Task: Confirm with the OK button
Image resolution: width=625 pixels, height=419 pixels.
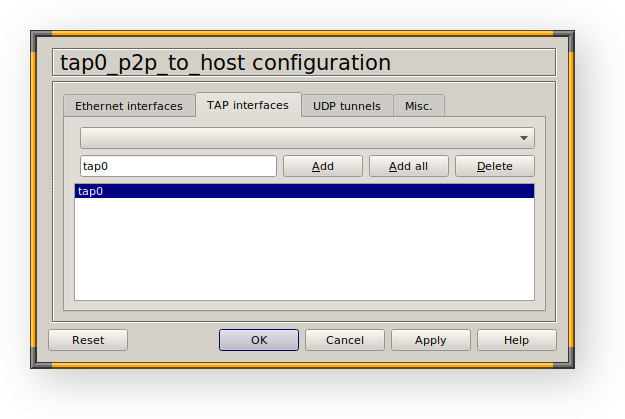Action: 259,340
